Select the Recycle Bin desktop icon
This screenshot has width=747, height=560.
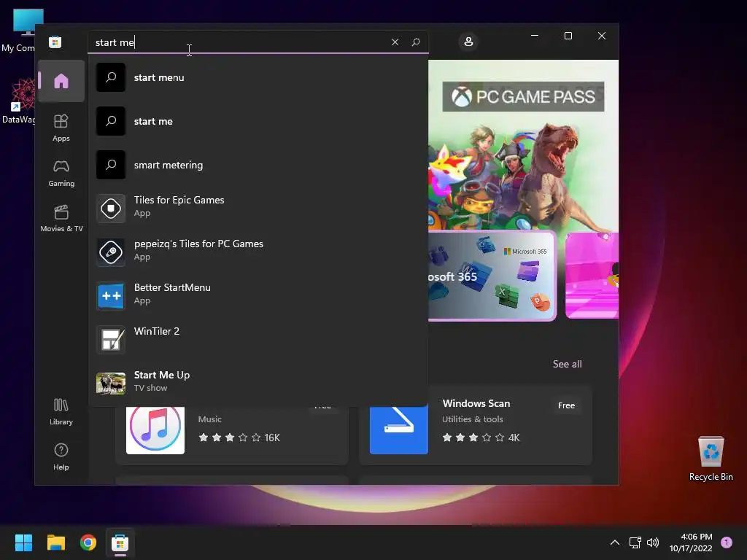(711, 459)
